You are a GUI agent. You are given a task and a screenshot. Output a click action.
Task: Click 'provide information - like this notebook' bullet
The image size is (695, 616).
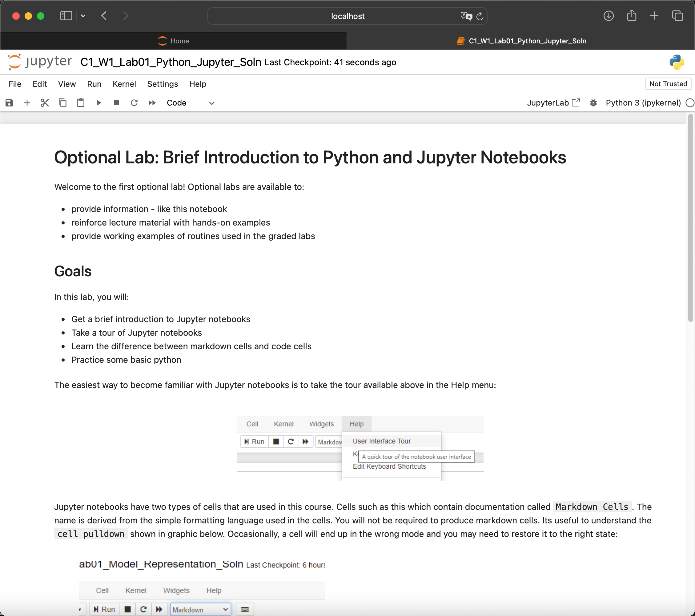[149, 209]
